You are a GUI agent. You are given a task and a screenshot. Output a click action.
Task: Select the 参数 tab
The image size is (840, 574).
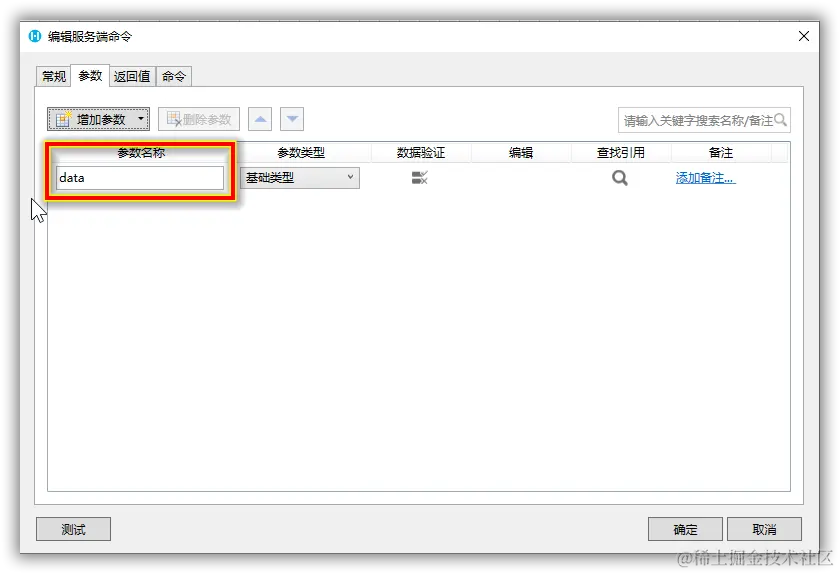[x=90, y=76]
